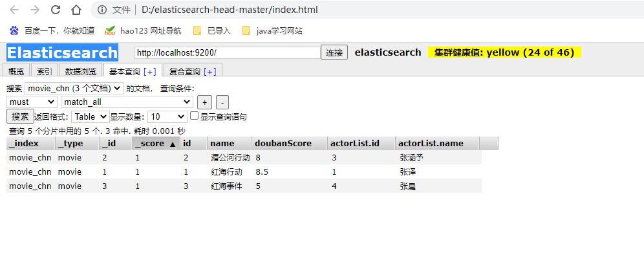644x264 pixels.
Task: Click the doubanScore value 8.5
Action: [x=262, y=172]
